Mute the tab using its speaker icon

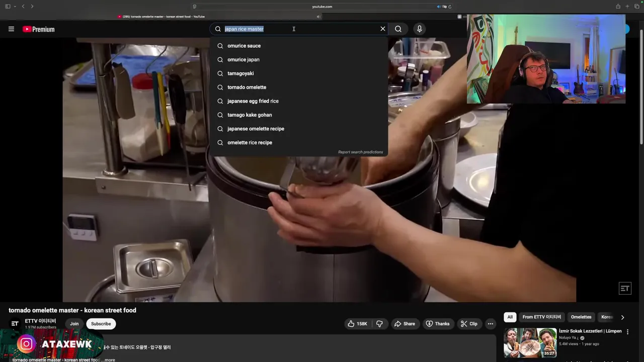[x=318, y=17]
